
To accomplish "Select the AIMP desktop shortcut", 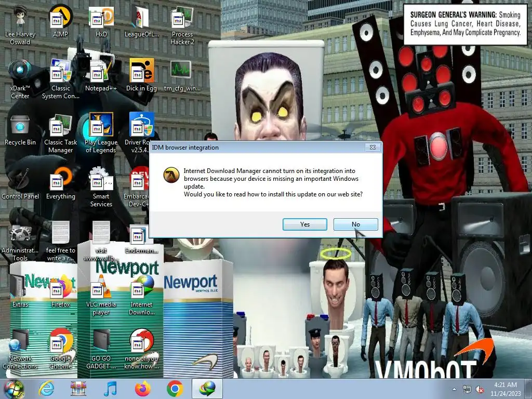I will click(60, 21).
